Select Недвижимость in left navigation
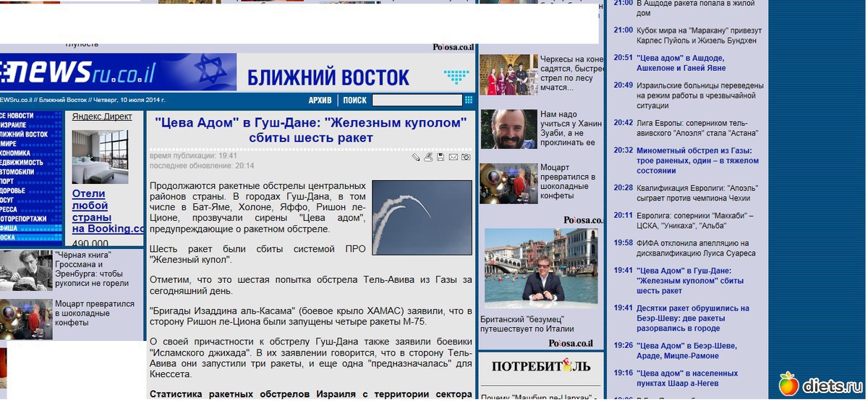Viewport: 868px width, 401px height. coord(22,163)
